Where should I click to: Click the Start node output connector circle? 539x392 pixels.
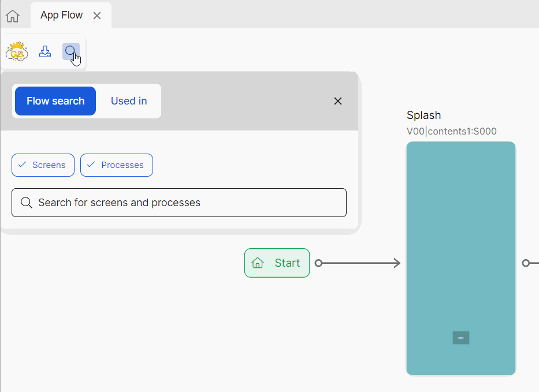[318, 263]
